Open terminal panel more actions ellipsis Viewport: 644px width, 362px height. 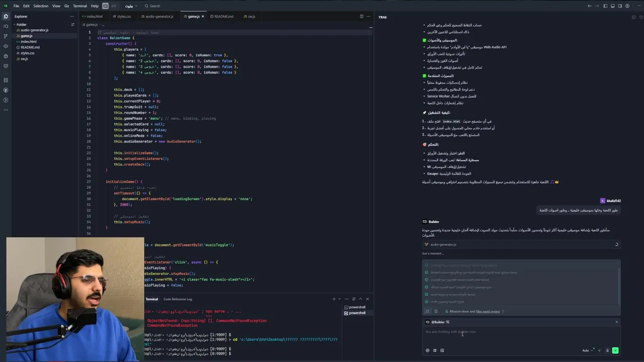pyautogui.click(x=347, y=299)
